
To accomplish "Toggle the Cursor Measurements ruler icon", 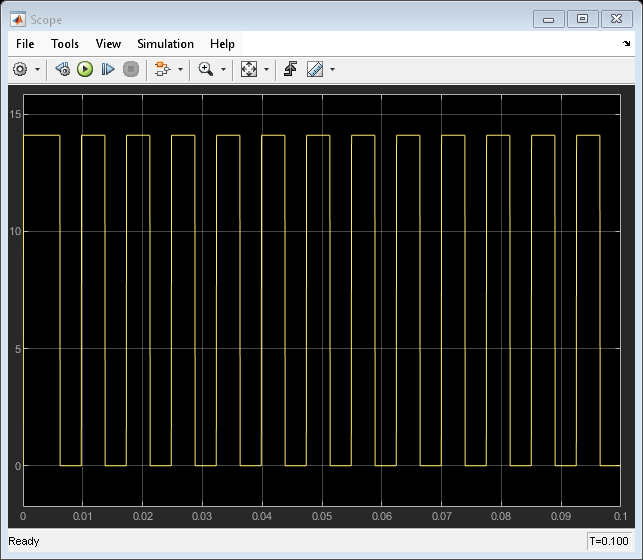I will [315, 69].
